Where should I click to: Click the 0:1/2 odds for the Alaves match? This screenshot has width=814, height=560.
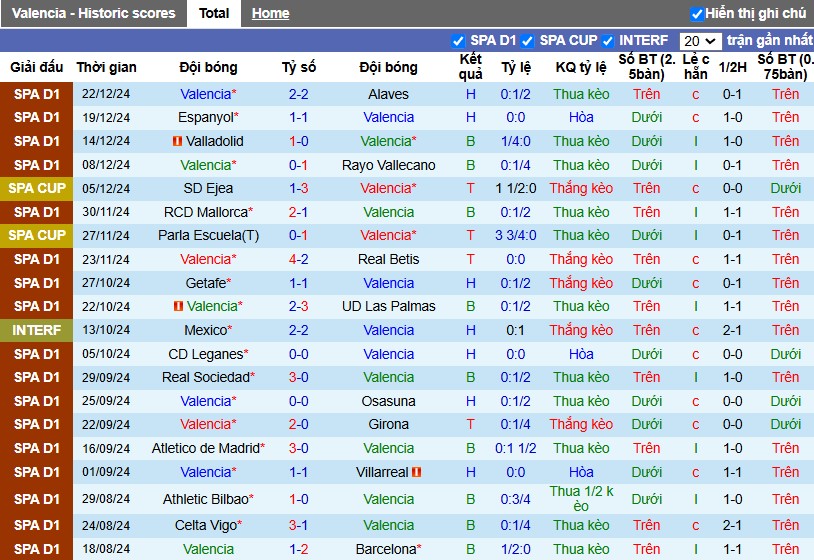[515, 94]
